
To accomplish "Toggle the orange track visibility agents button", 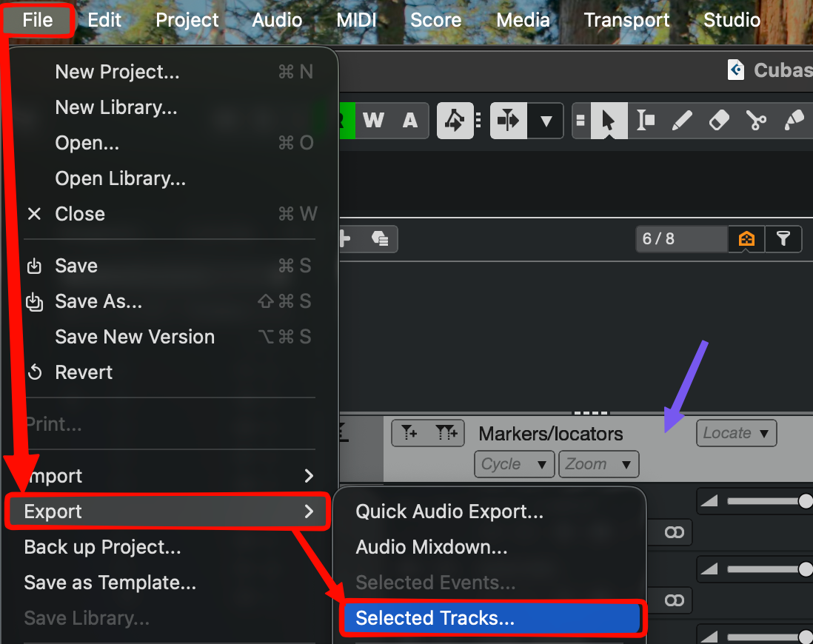I will pyautogui.click(x=746, y=239).
